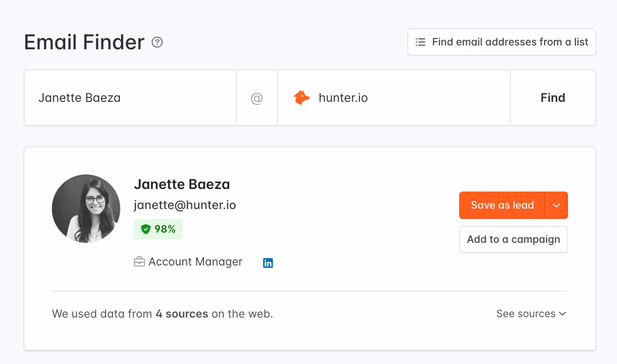
Task: Click the janette@hunter.io email address
Action: coord(185,205)
